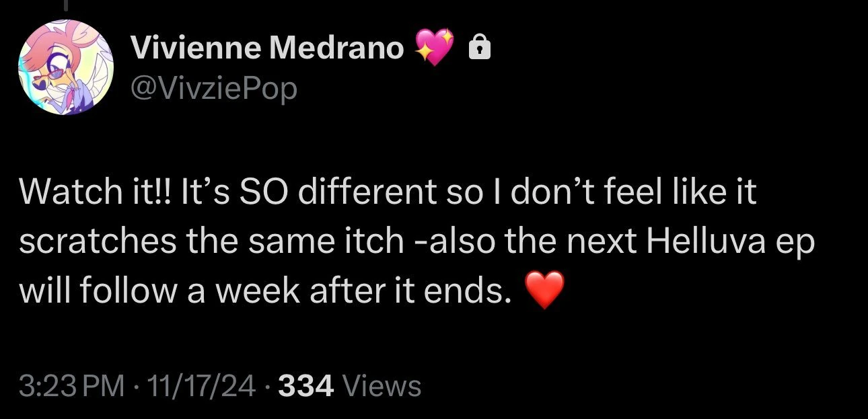The height and width of the screenshot is (419, 868).
Task: Click the Views label
Action: [382, 386]
